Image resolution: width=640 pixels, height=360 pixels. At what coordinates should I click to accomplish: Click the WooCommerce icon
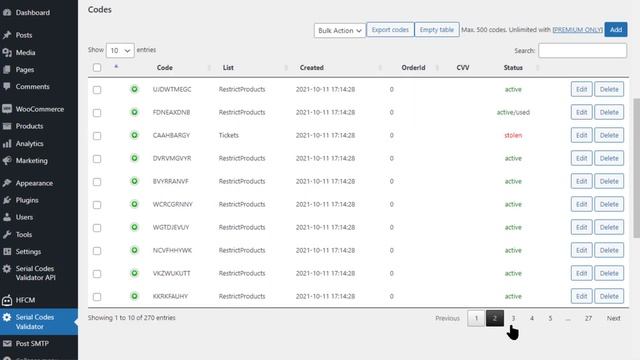point(7,109)
